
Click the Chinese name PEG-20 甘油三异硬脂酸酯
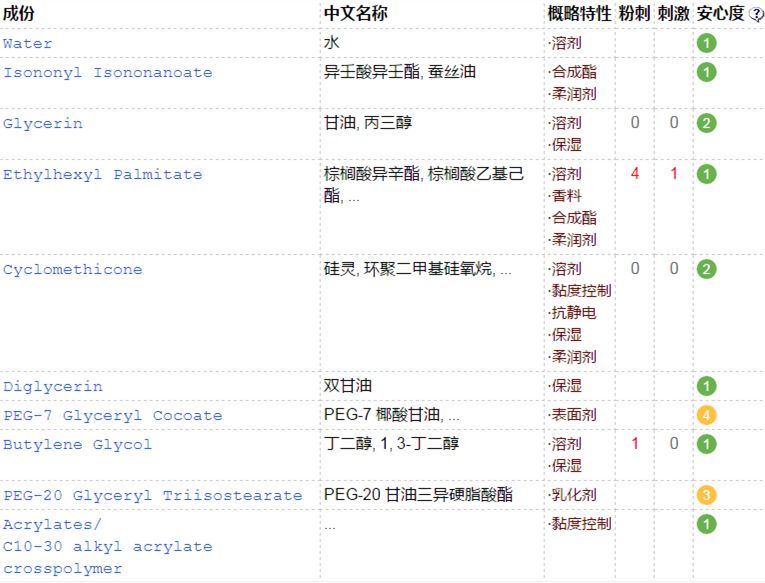click(x=418, y=495)
